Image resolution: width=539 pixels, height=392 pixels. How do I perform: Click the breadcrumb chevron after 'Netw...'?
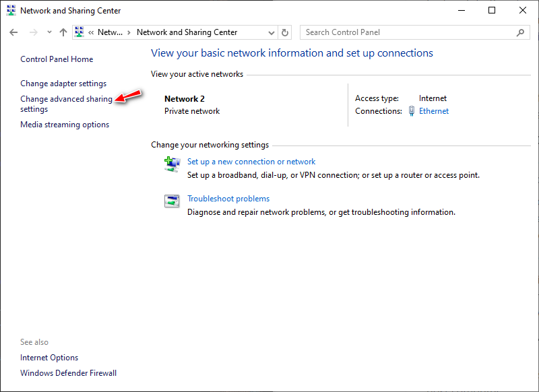[x=129, y=32]
